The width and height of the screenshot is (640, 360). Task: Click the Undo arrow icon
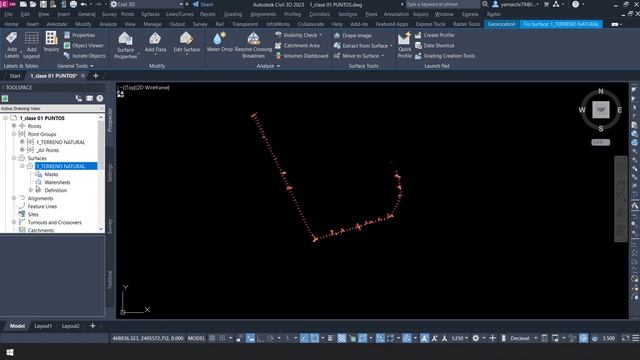[84, 4]
